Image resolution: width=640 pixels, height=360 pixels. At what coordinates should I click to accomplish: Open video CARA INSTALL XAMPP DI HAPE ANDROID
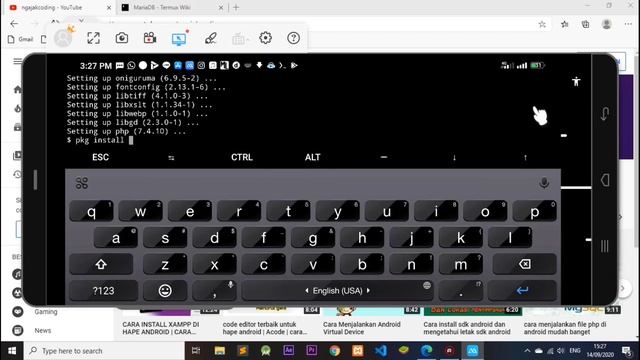[160, 328]
